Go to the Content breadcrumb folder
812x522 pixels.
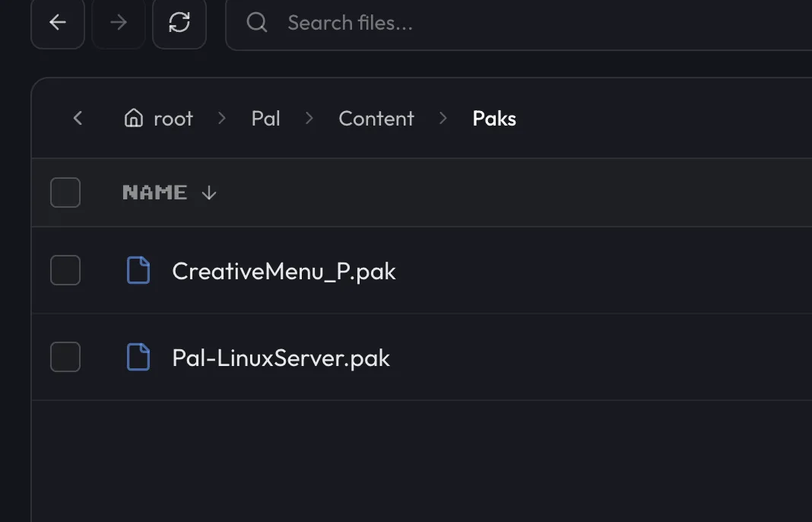376,119
